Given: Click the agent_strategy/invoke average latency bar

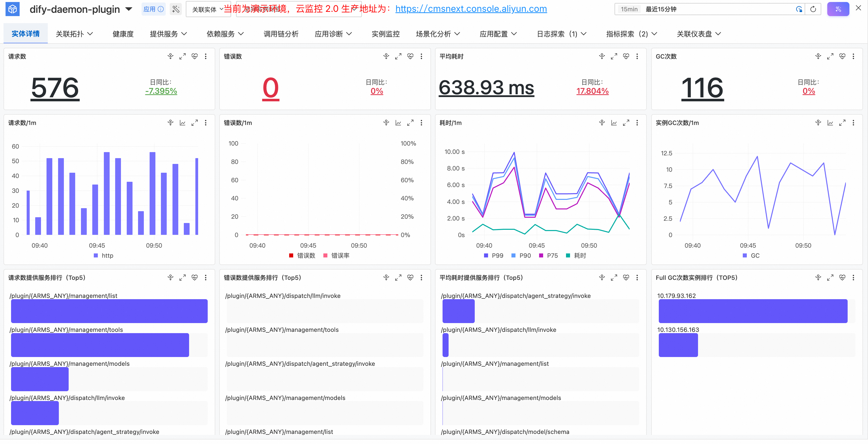Looking at the screenshot, I should [458, 311].
